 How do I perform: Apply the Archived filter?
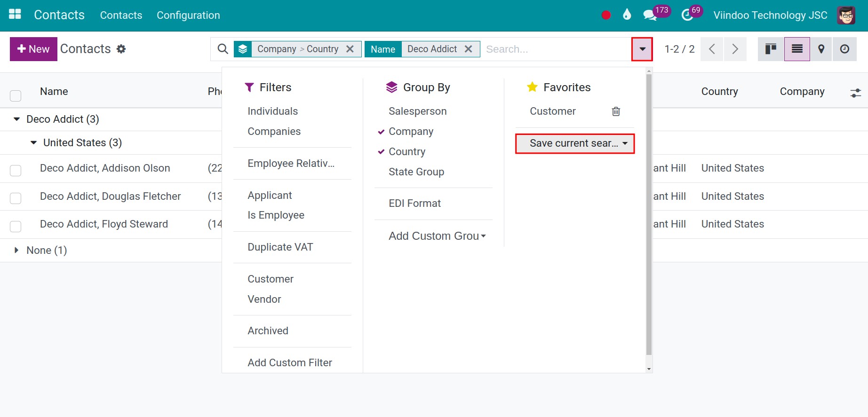click(268, 331)
